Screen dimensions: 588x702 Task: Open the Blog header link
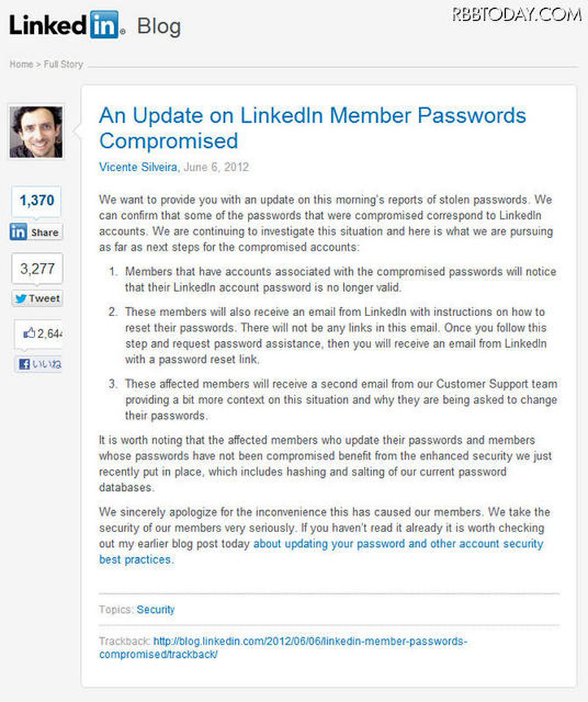159,27
